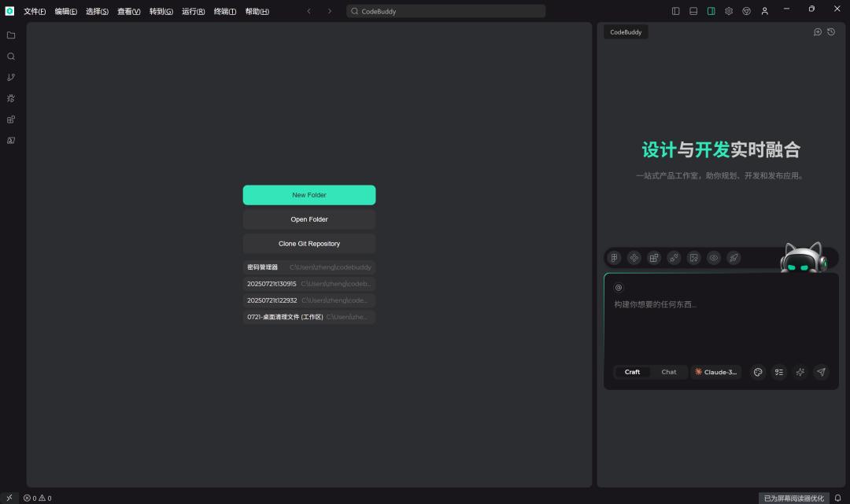The image size is (850, 504).
Task: Go forward with the right arrow
Action: (330, 11)
